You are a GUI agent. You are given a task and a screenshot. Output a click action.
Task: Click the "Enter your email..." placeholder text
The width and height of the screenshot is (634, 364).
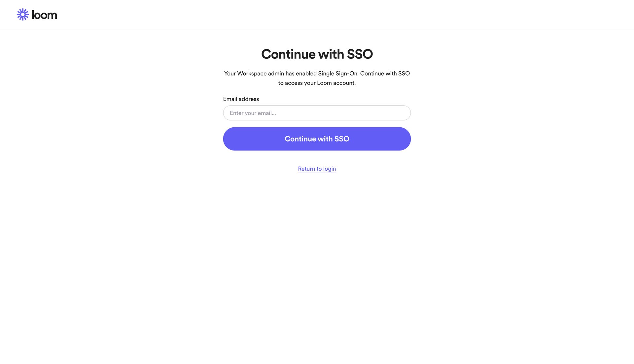pos(253,113)
